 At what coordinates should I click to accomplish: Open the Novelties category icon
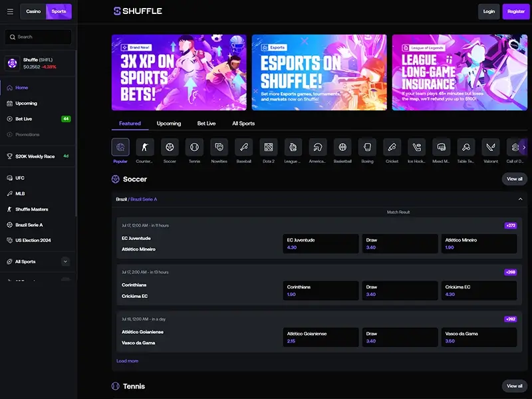coord(219,147)
